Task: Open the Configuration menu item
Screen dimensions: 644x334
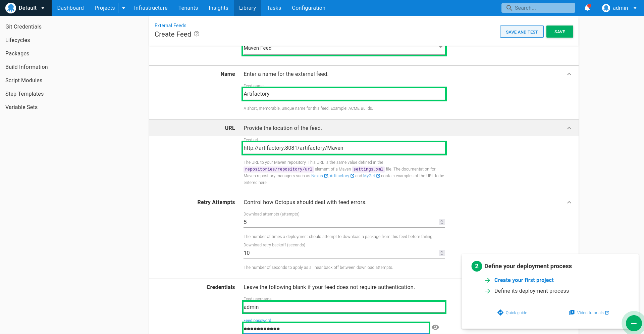Action: click(x=309, y=8)
